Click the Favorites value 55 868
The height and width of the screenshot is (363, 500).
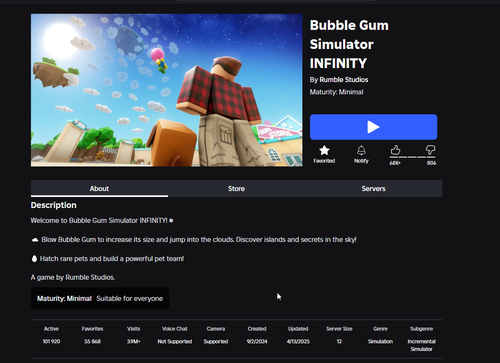pyautogui.click(x=92, y=341)
